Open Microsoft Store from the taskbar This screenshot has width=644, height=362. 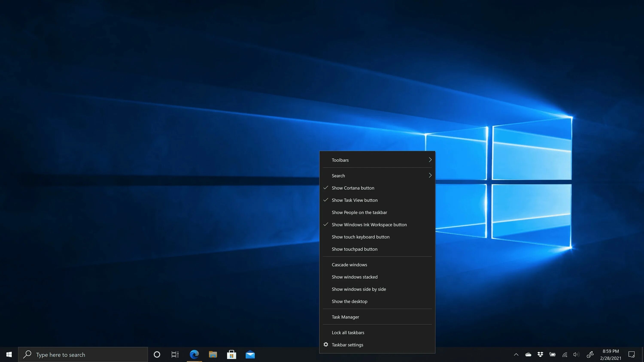pos(231,354)
